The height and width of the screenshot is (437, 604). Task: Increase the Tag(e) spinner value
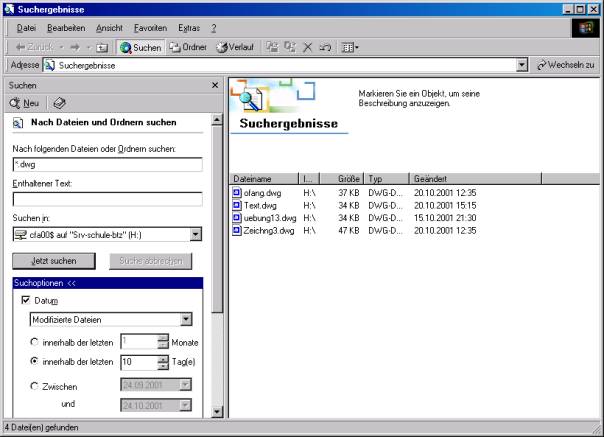(x=163, y=358)
